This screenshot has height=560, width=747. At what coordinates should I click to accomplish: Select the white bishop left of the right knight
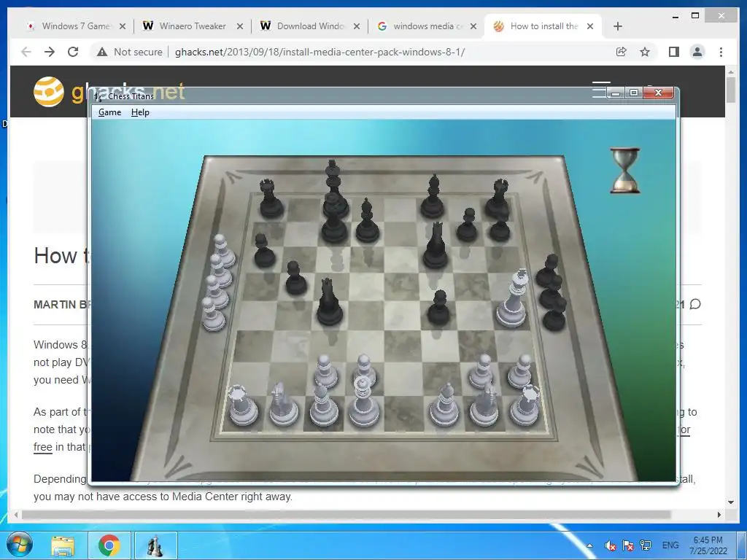click(444, 405)
